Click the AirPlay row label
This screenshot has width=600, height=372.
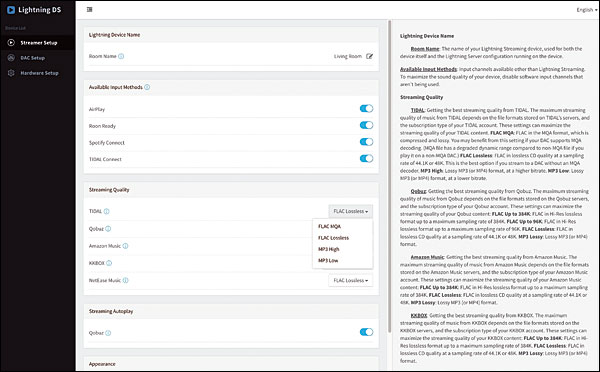pos(97,109)
